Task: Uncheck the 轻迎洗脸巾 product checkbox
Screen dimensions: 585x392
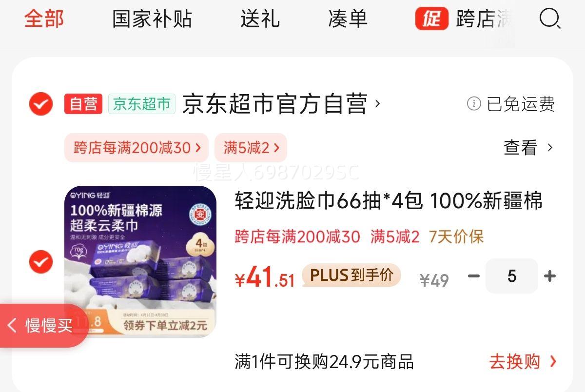Action: (x=40, y=262)
